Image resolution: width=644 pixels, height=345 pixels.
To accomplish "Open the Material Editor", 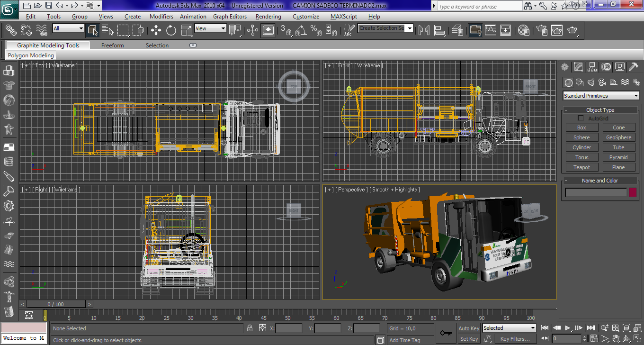I will [x=523, y=30].
